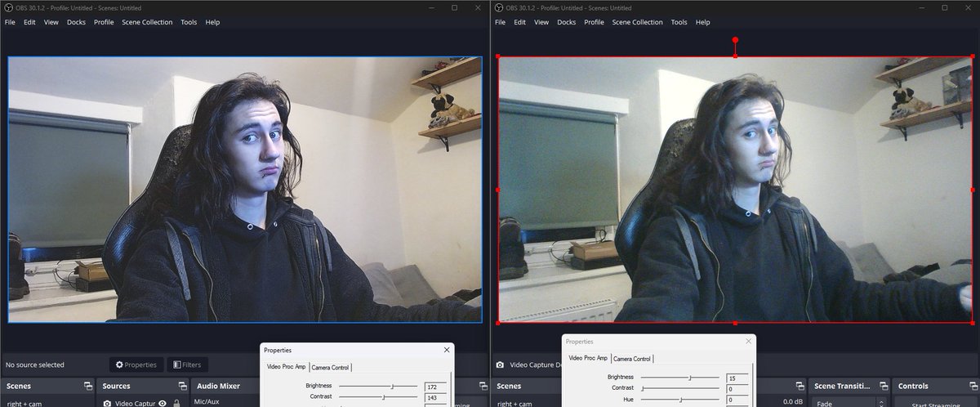Screen dimensions: 980x407
Task: Click Properties button in left OBS source toolbar
Action: point(136,365)
